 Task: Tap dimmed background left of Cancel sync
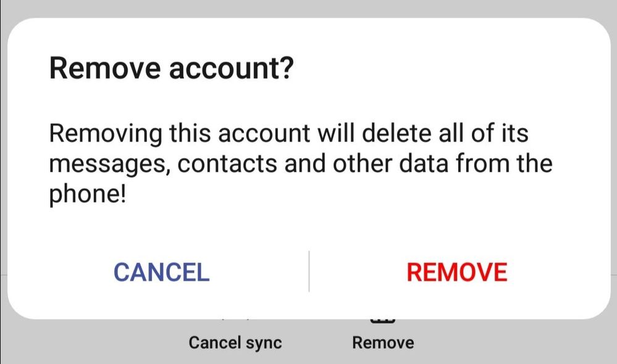click(93, 342)
